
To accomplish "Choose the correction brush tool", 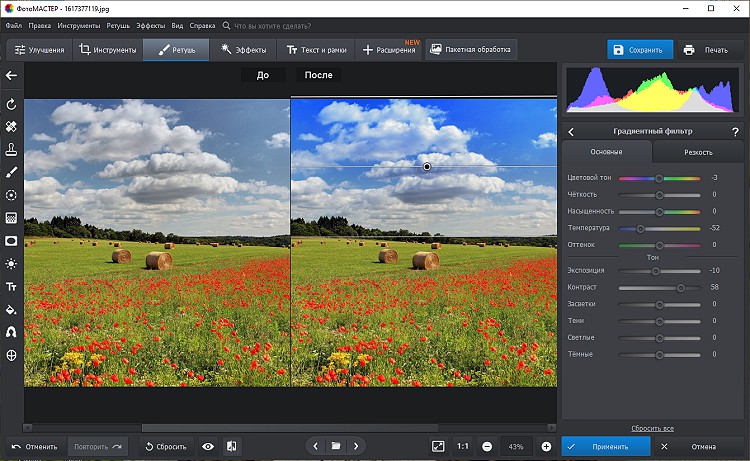I will point(12,173).
